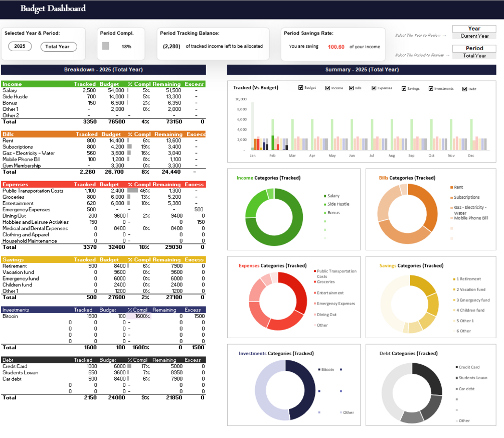Select Salary budget value 54,000
Screen dimensions: 504x438
pos(116,90)
